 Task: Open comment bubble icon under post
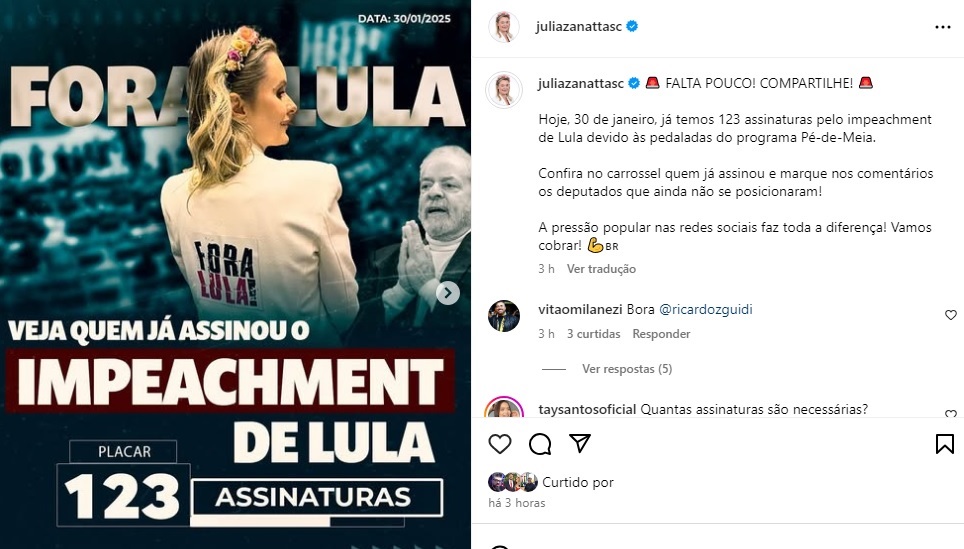coord(540,443)
